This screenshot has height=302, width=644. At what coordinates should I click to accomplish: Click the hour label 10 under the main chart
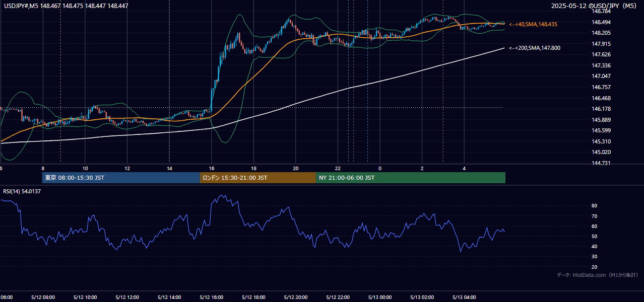pos(85,168)
